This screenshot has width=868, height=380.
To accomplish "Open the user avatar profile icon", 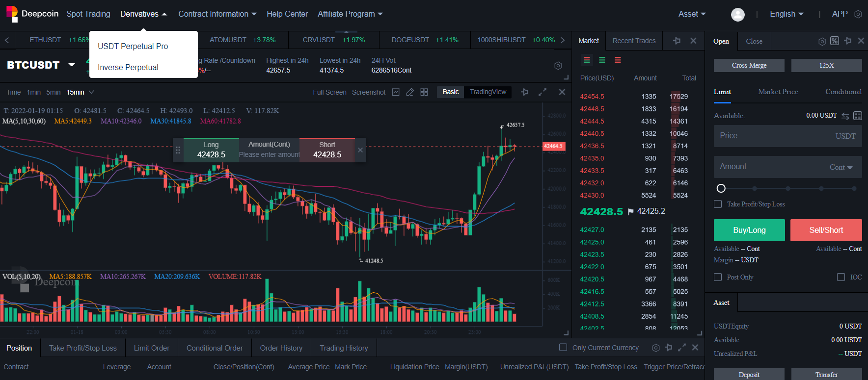I will pyautogui.click(x=738, y=14).
